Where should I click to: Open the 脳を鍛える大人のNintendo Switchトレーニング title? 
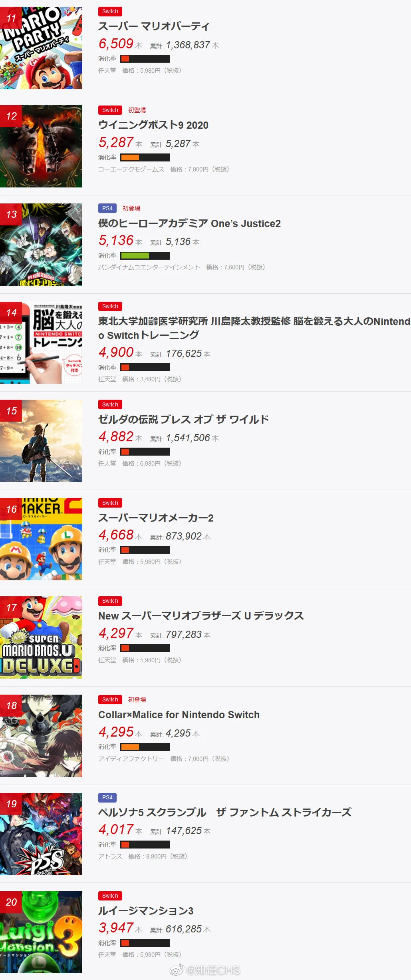pyautogui.click(x=254, y=328)
